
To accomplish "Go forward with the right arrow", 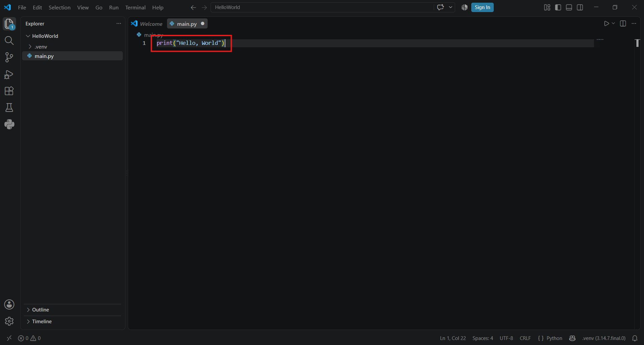I will coord(204,7).
